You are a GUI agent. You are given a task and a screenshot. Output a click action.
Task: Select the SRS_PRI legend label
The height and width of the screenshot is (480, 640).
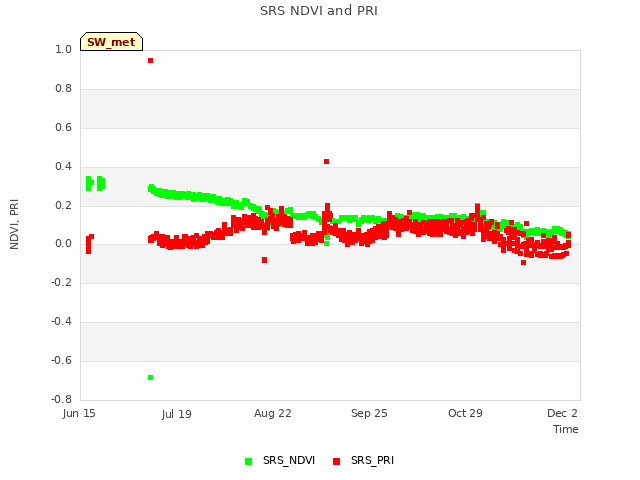pos(372,460)
